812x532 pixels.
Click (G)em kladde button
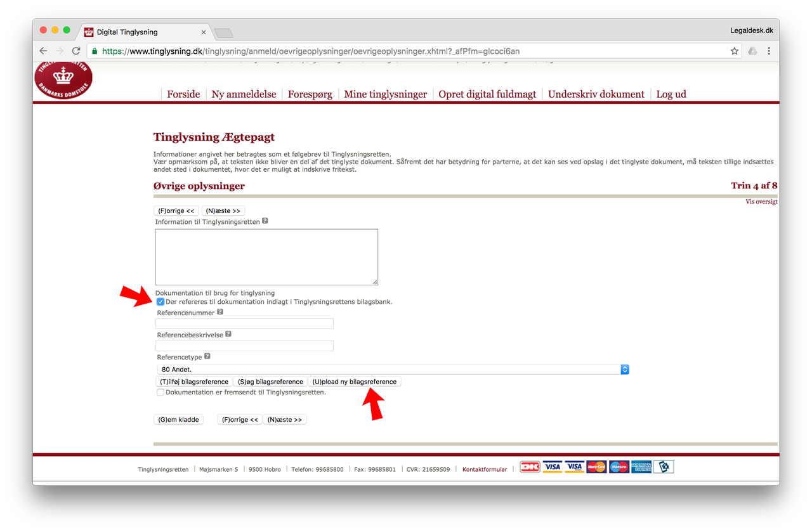179,420
